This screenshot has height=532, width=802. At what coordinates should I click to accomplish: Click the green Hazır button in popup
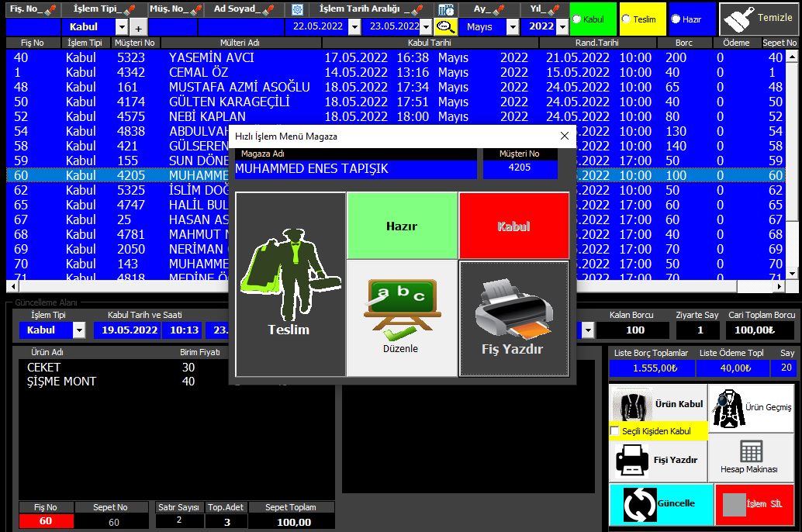(x=402, y=226)
